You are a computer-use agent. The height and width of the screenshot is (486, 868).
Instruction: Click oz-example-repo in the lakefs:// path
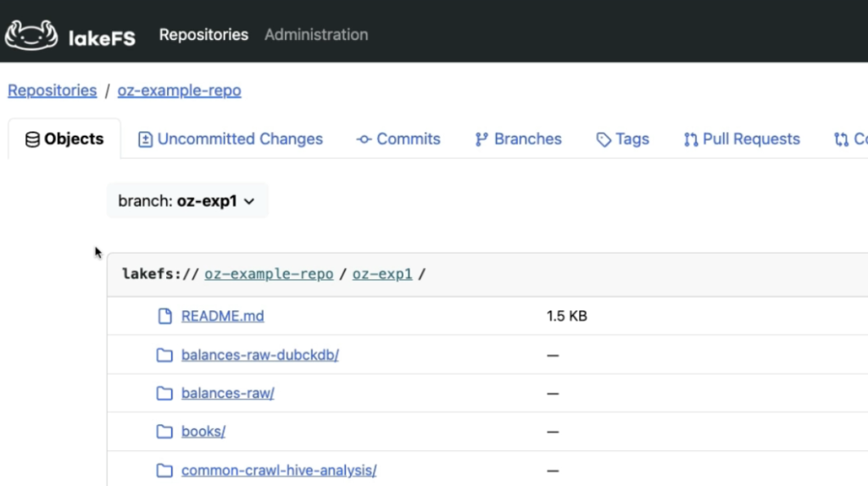pos(269,274)
